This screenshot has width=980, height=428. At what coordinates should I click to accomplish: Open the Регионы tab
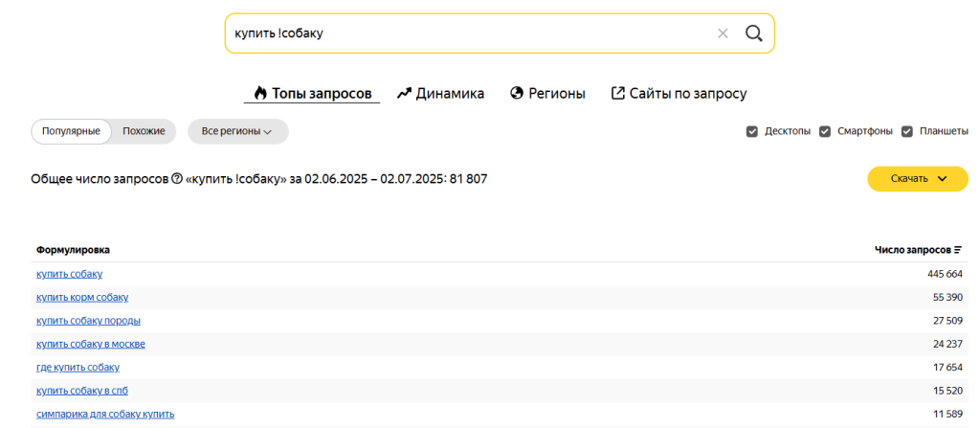(x=547, y=93)
